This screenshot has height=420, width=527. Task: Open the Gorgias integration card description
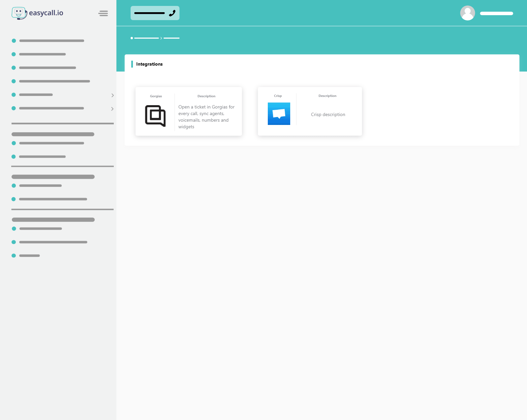pyautogui.click(x=206, y=117)
